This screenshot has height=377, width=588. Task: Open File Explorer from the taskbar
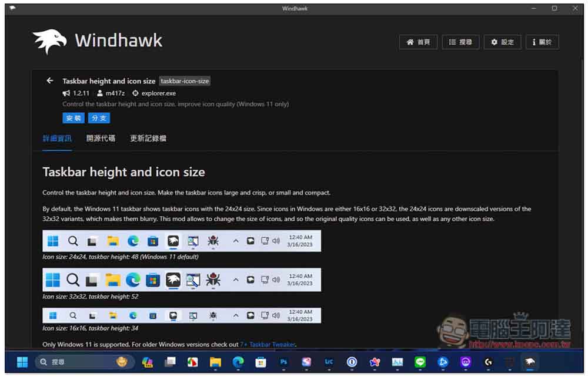tap(215, 362)
